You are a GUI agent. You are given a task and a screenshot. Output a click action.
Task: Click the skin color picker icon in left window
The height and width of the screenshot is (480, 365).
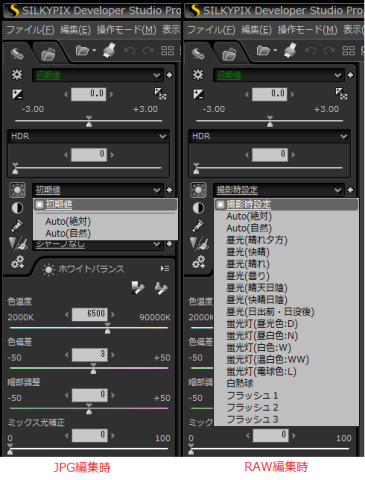(161, 288)
